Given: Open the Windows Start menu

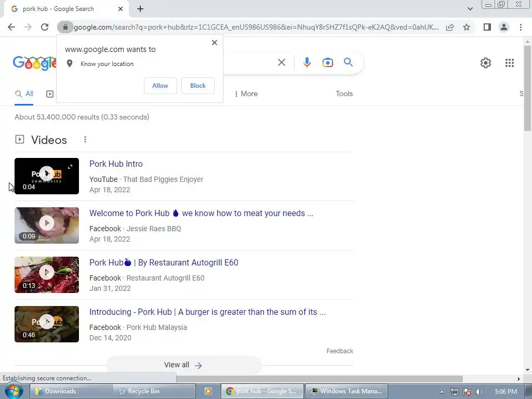Looking at the screenshot, I should pyautogui.click(x=13, y=391).
